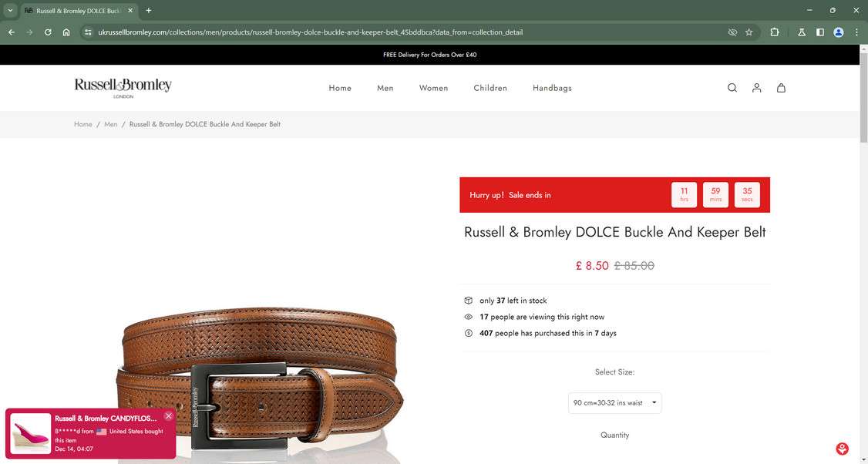Expand the Select Size dropdown
Viewport: 868px width, 464px height.
click(614, 403)
